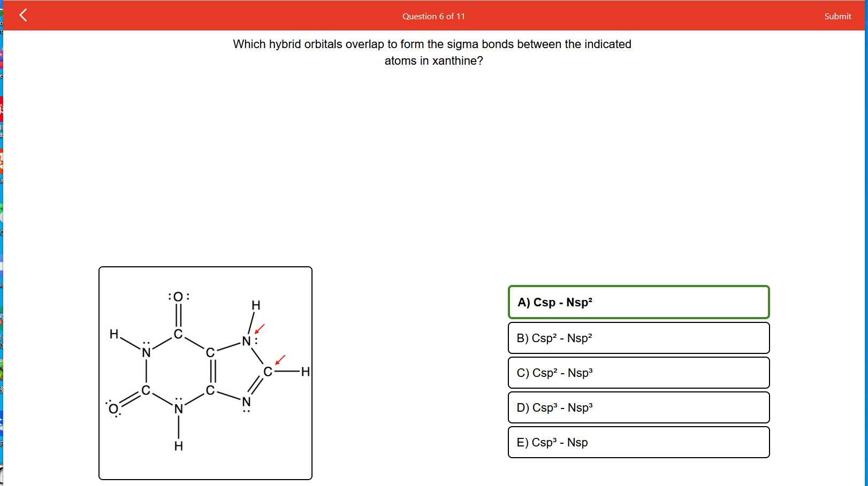Screen dimensions: 868x486
Task: Click the Question 6 of 11 header text
Action: coord(434,17)
